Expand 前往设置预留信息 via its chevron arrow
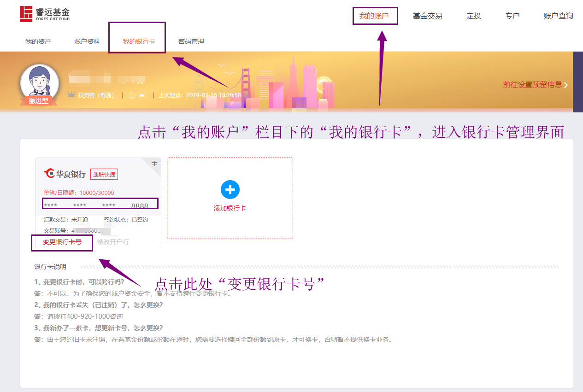Viewport: 583px width, 392px height. 565,85
